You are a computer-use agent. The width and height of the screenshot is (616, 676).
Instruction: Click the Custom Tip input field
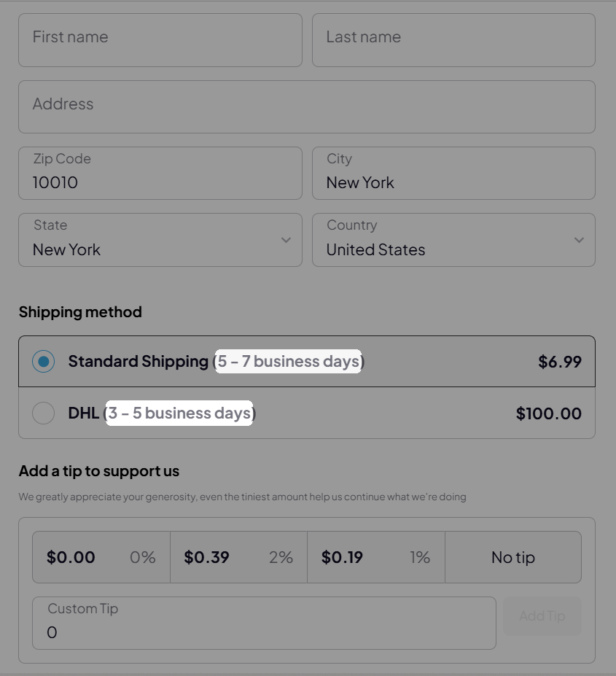point(263,623)
